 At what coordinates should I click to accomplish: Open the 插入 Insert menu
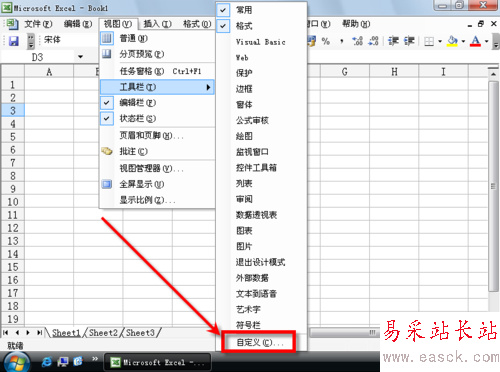click(157, 24)
